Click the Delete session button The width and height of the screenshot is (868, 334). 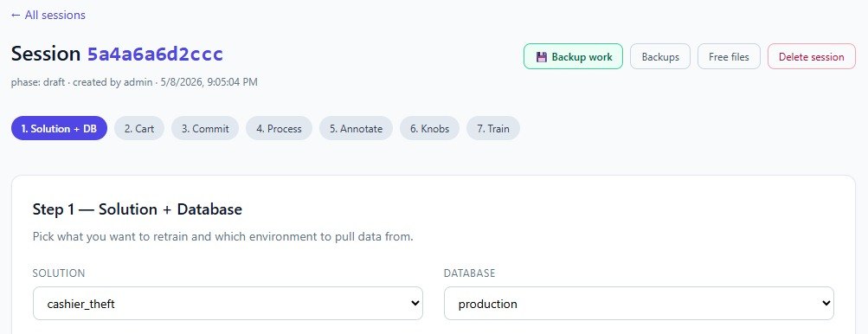click(811, 56)
